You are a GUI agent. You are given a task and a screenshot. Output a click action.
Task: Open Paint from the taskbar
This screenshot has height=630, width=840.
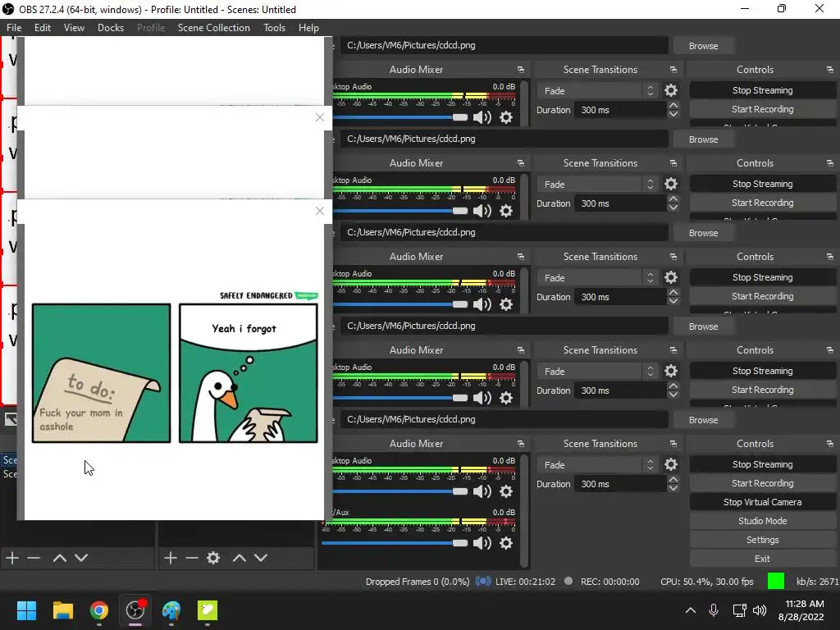[171, 610]
